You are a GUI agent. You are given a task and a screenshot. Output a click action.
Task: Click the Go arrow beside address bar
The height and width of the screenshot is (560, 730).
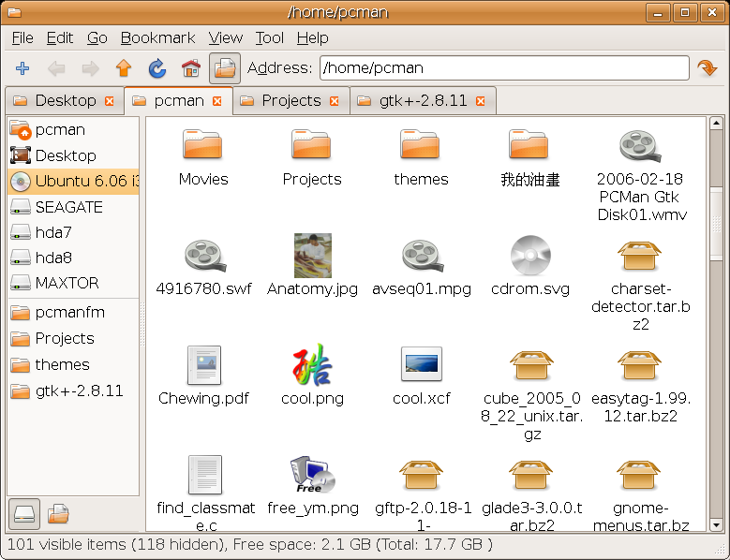(x=706, y=68)
